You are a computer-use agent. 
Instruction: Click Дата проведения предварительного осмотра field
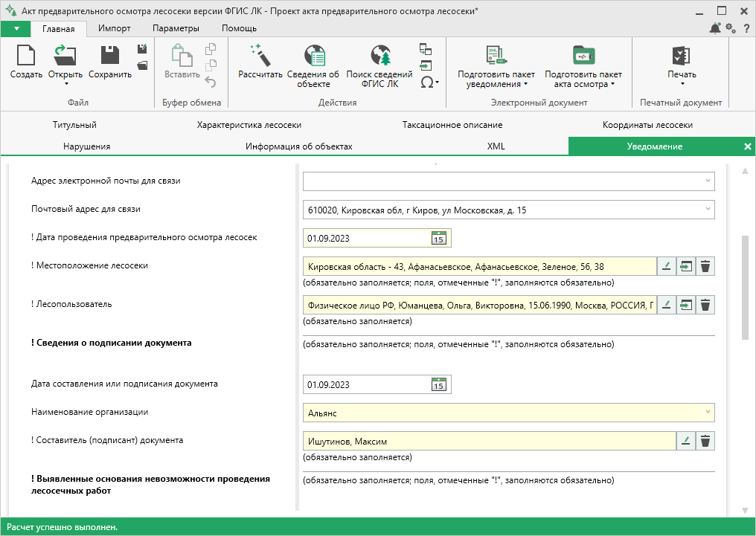pos(377,238)
